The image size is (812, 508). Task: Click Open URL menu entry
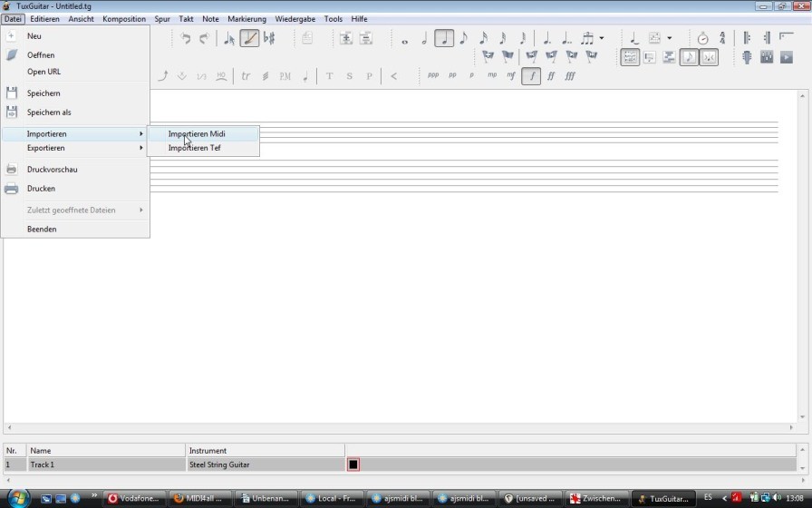click(75, 72)
